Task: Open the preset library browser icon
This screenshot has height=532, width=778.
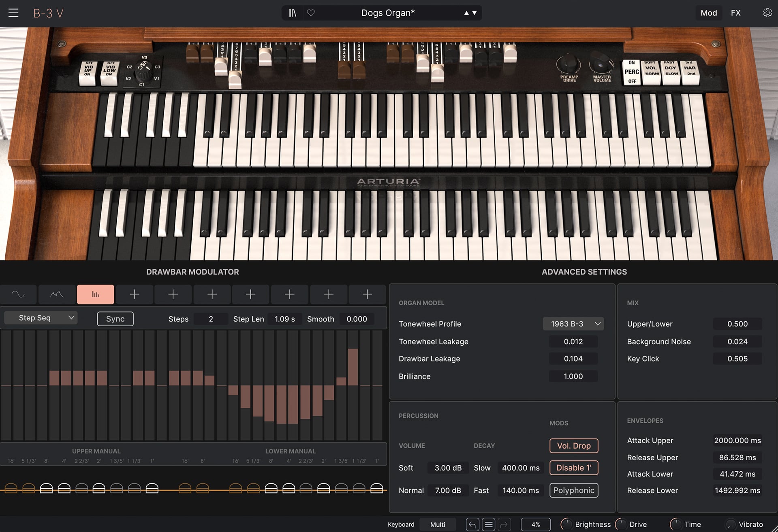Action: (x=292, y=13)
